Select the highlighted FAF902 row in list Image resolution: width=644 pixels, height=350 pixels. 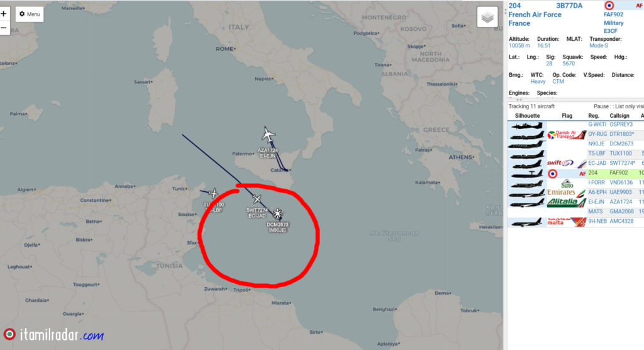tap(575, 173)
